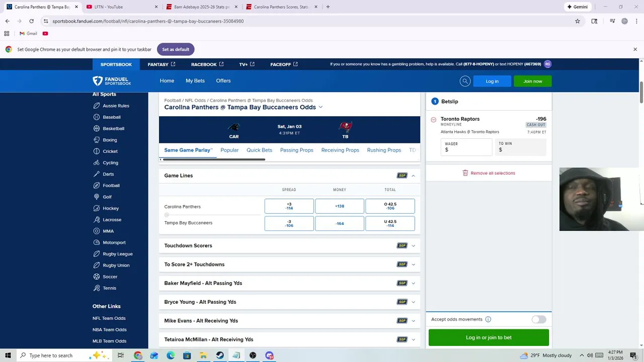644x362 pixels.
Task: Open the Boxing sport icon
Action: pyautogui.click(x=97, y=140)
